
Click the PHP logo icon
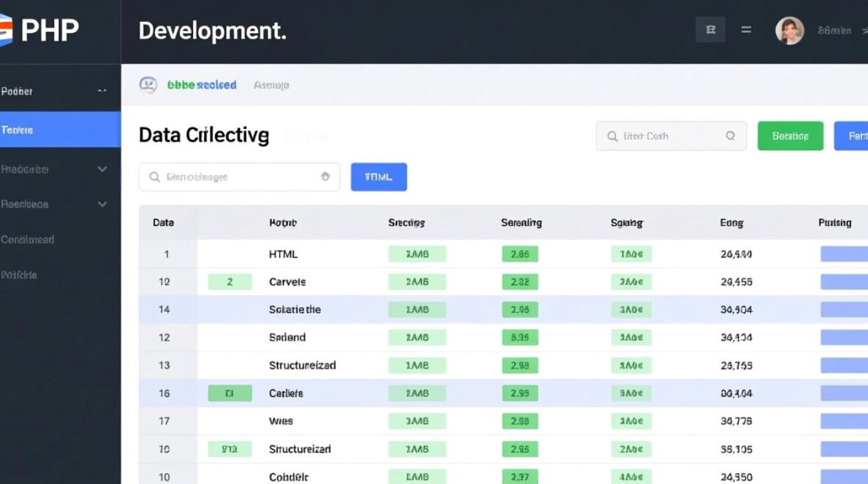(x=6, y=30)
